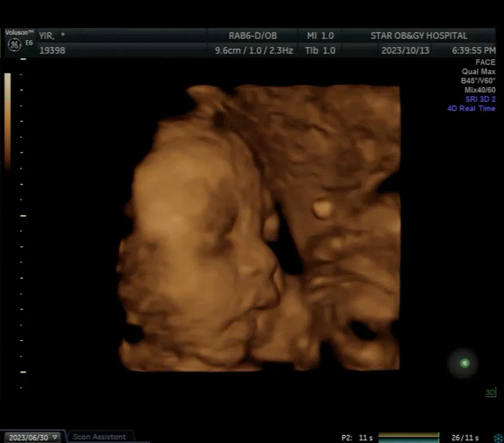Click STAR OB&GY HOSPITAL name
Screen dimensions: 504x443
pos(419,35)
